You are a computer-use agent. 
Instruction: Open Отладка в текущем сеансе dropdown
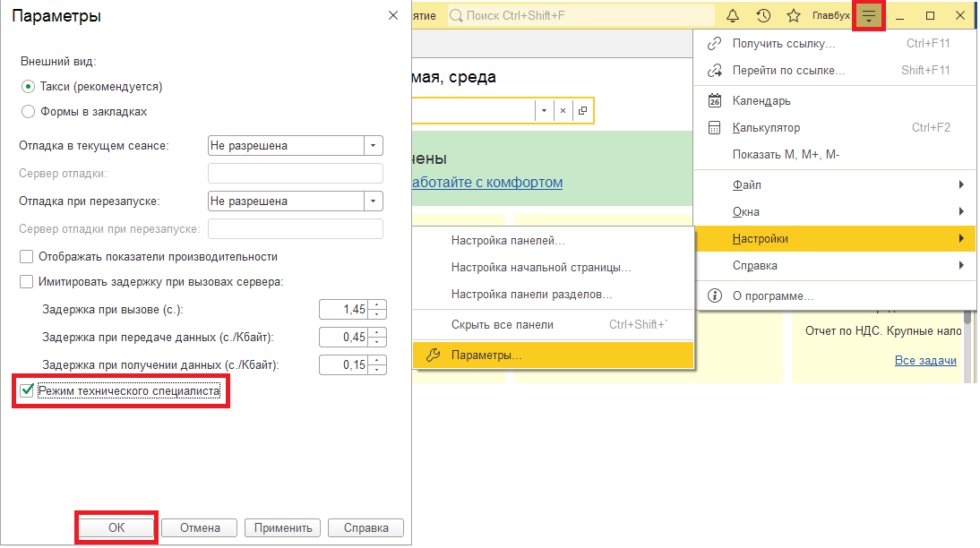(x=374, y=146)
